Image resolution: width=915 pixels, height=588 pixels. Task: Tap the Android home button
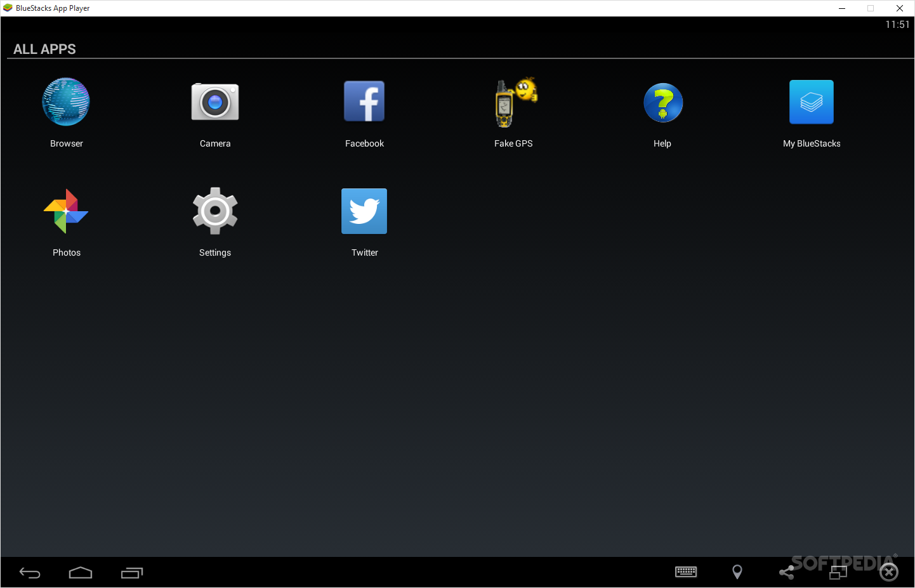click(81, 573)
